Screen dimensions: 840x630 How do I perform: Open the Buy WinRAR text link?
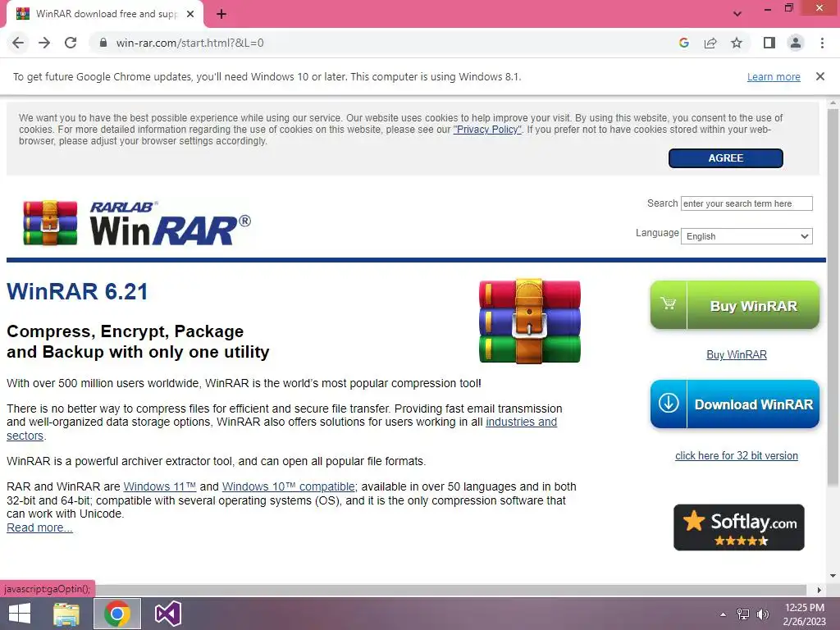coord(736,354)
